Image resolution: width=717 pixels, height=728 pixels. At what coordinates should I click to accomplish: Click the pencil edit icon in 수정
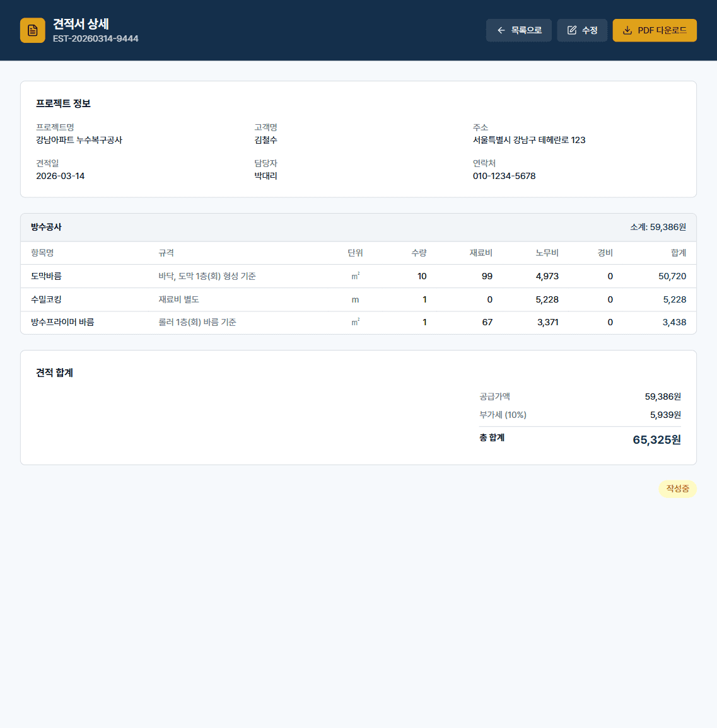(572, 30)
